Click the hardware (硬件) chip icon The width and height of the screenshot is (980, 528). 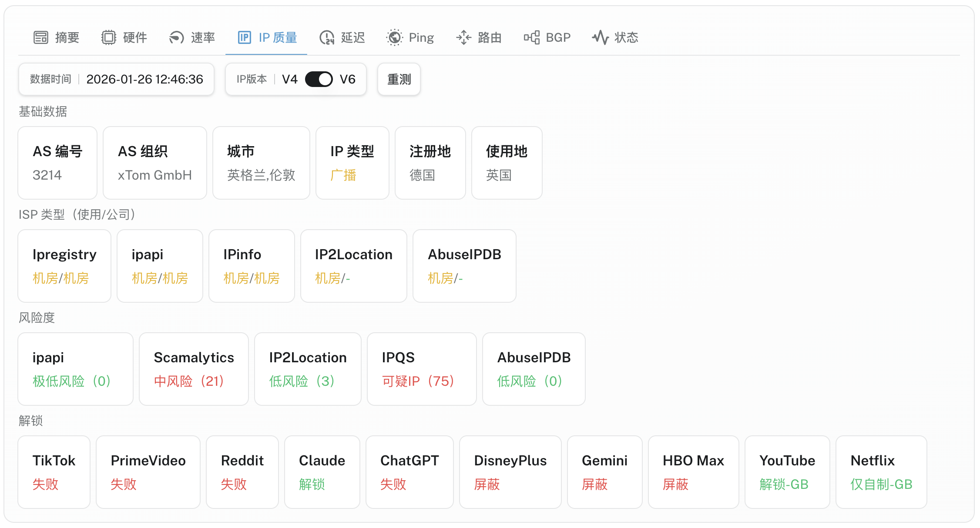pos(109,38)
